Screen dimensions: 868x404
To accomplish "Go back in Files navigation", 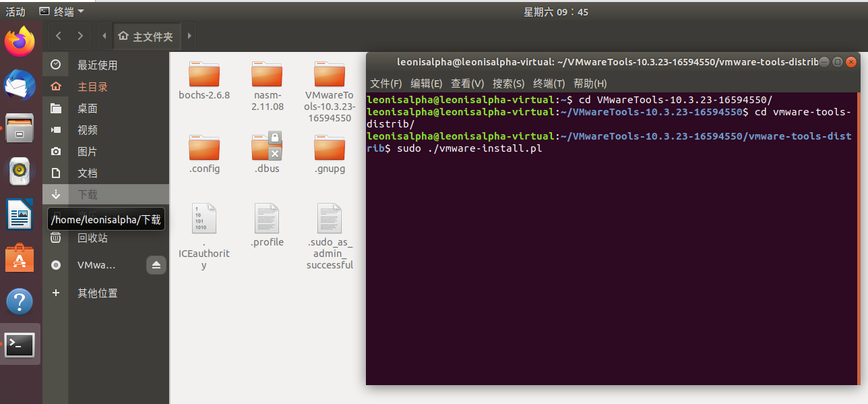I will point(59,36).
